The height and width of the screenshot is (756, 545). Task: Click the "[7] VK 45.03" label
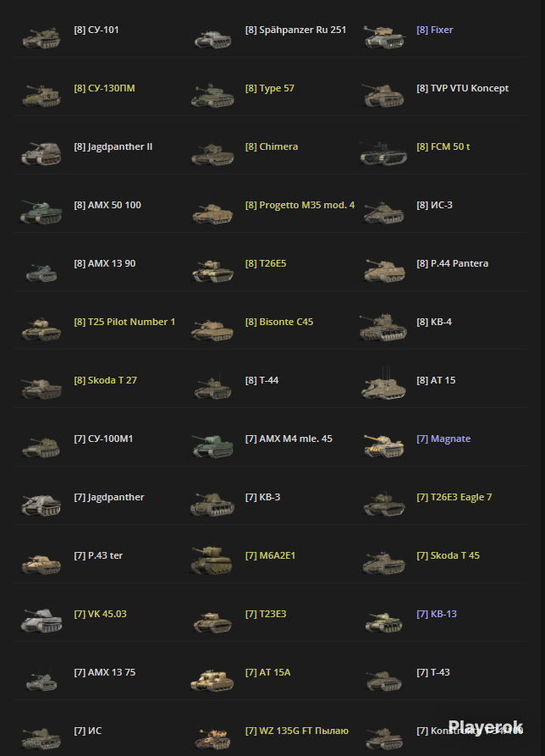tap(100, 614)
